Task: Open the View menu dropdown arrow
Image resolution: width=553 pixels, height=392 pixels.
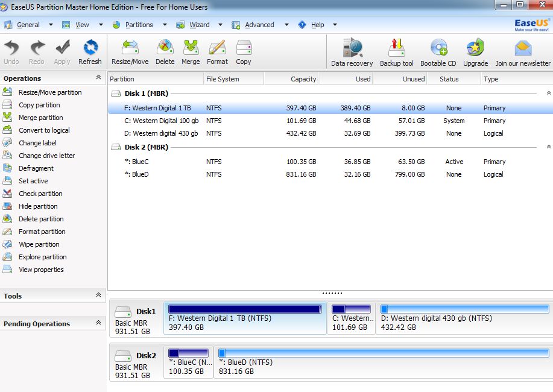Action: click(x=101, y=25)
